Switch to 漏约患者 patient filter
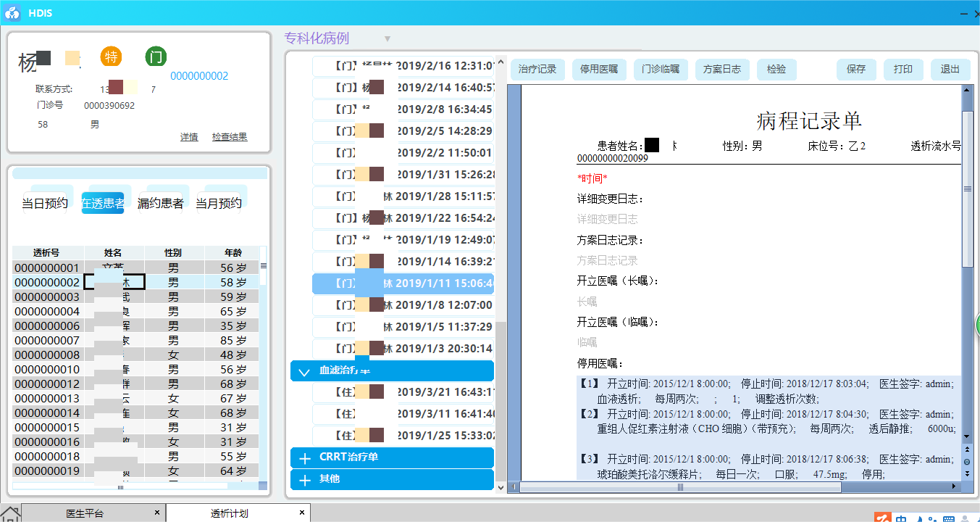 coord(160,203)
